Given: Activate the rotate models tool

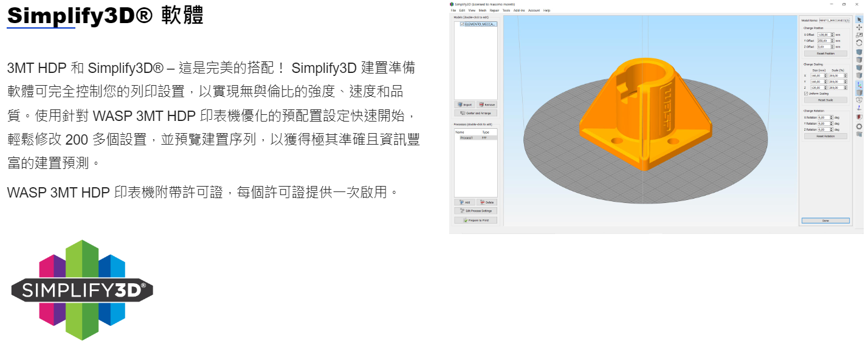Looking at the screenshot, I should click(859, 43).
